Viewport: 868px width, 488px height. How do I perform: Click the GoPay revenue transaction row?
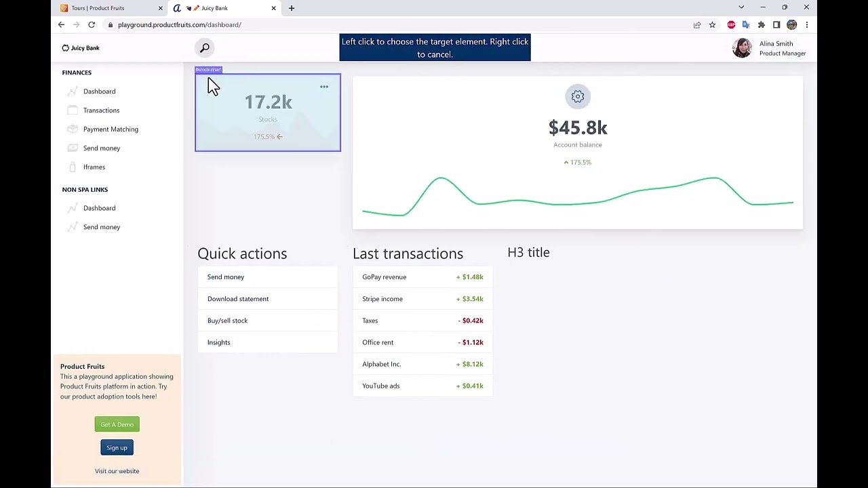click(423, 277)
